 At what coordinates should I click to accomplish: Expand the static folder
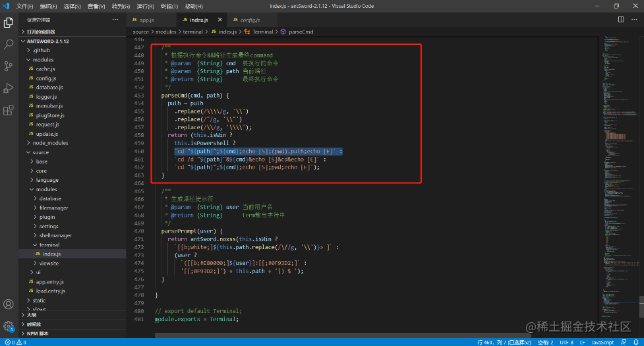pyautogui.click(x=39, y=301)
